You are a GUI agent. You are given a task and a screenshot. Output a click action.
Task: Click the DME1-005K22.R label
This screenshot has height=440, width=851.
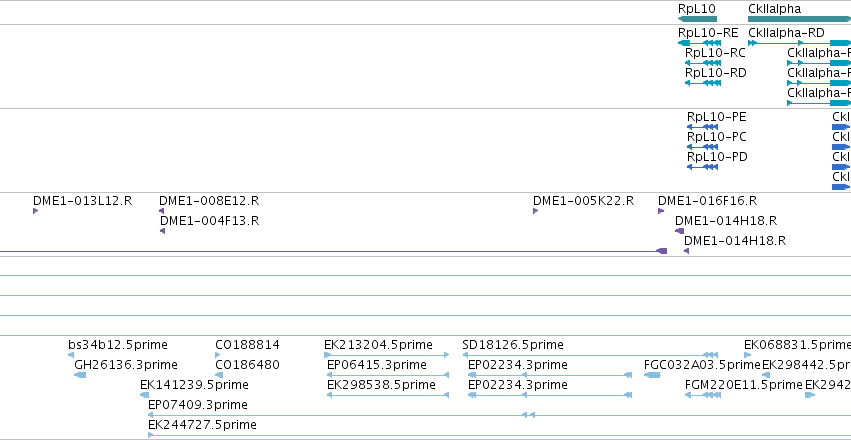click(583, 201)
